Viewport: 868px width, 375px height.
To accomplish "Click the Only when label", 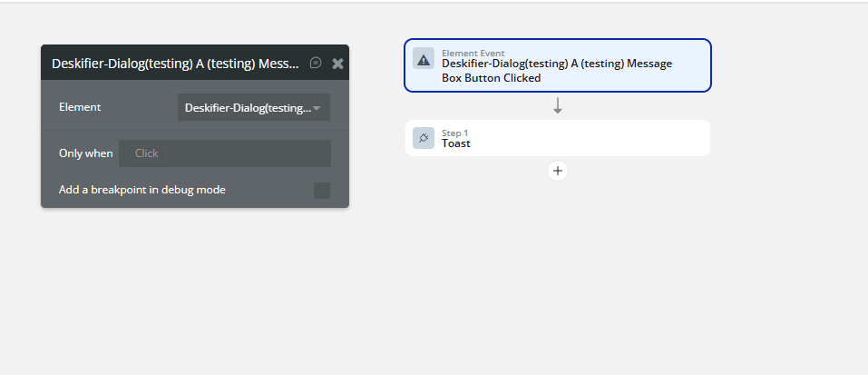I will pyautogui.click(x=86, y=153).
